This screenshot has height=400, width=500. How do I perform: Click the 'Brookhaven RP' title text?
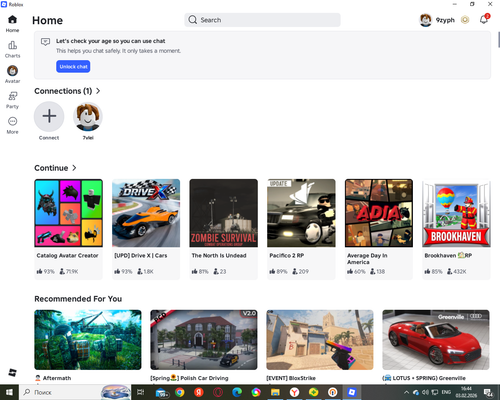pos(448,255)
